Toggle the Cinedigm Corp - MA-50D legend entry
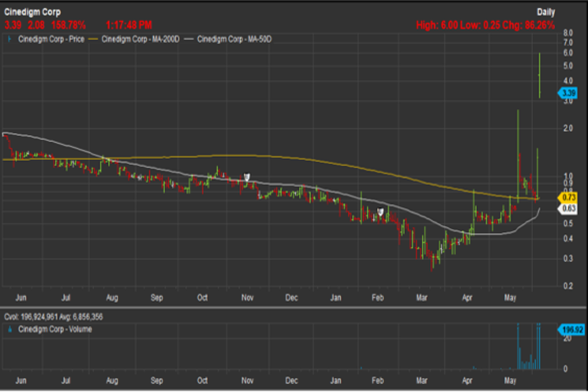The width and height of the screenshot is (588, 392). click(234, 39)
